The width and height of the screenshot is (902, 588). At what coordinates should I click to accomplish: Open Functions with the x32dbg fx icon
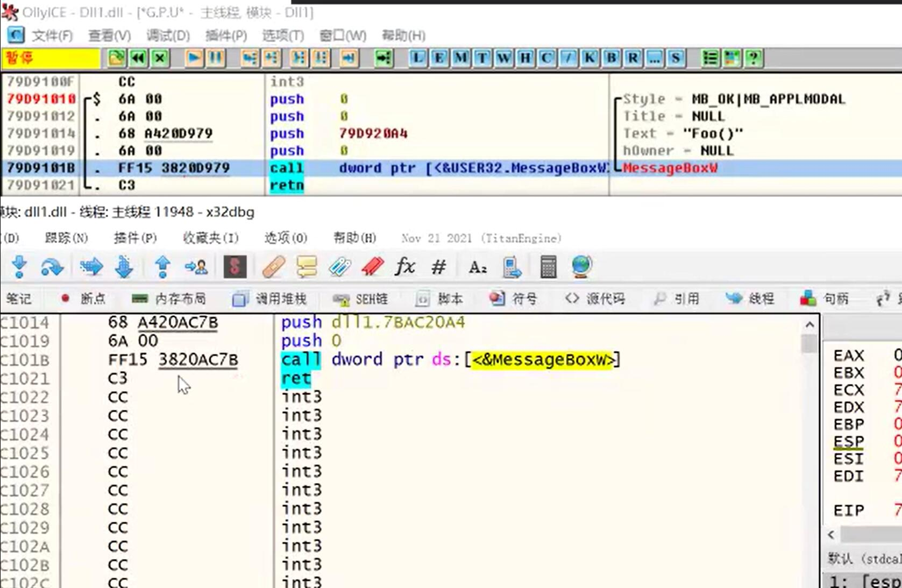405,266
